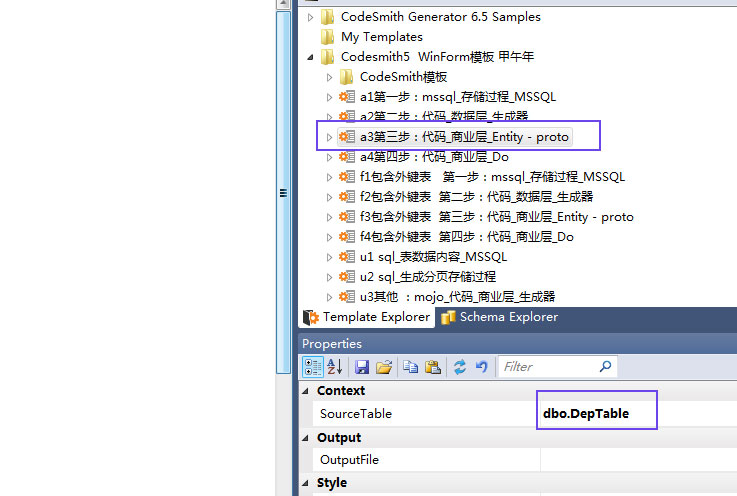This screenshot has height=496, width=737.
Task: Click the template icon beside u2 sql_生成分页存储过程
Action: [x=347, y=276]
